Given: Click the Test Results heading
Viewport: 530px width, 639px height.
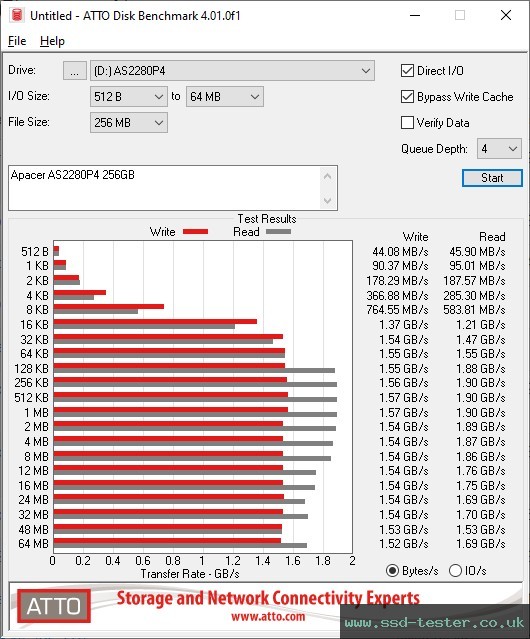Looking at the screenshot, I should coord(267,219).
